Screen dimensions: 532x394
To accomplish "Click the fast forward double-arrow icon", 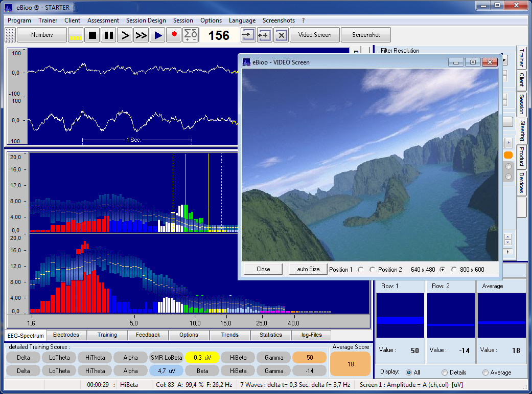I will [x=141, y=35].
